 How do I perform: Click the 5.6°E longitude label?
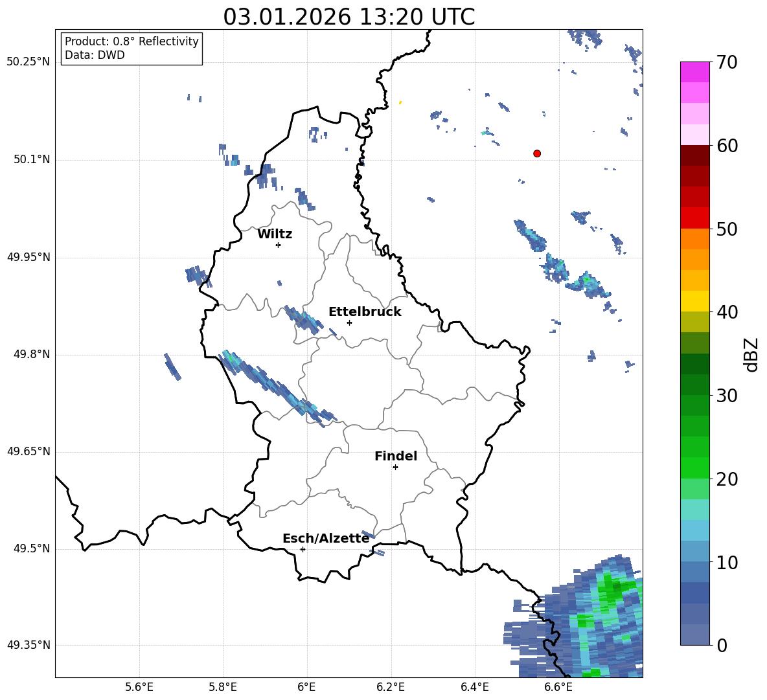139,687
